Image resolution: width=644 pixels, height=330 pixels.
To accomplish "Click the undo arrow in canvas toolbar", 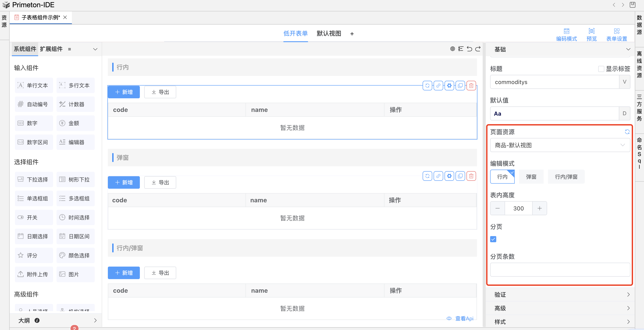I will tap(469, 49).
